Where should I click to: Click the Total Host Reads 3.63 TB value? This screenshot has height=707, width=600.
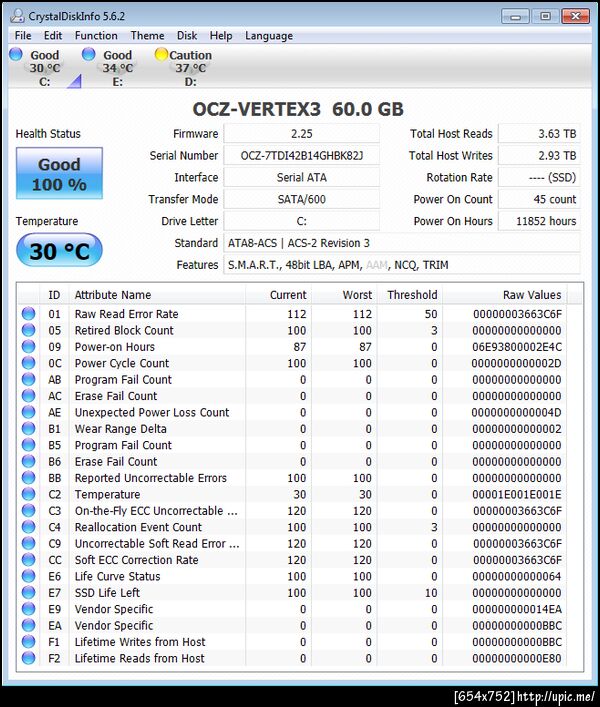pyautogui.click(x=539, y=134)
